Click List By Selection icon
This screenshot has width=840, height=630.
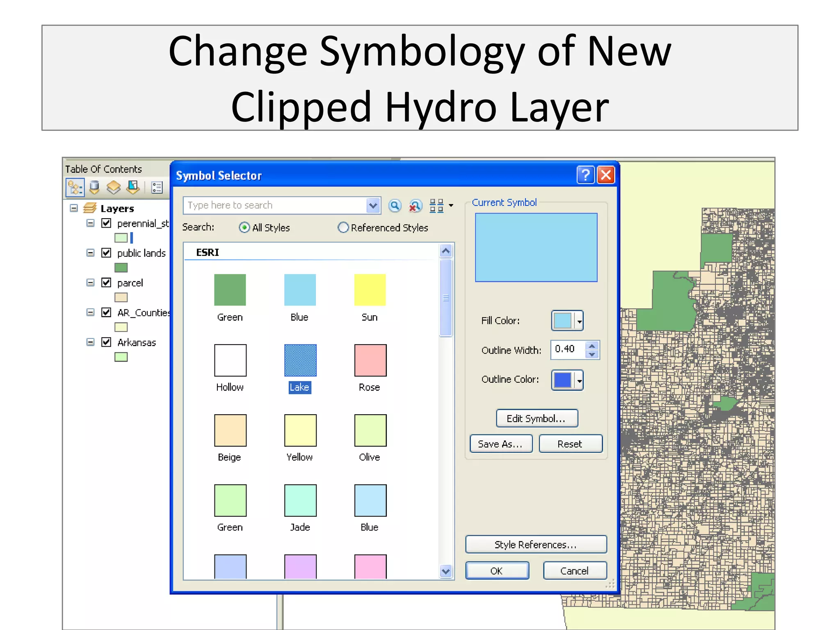133,187
